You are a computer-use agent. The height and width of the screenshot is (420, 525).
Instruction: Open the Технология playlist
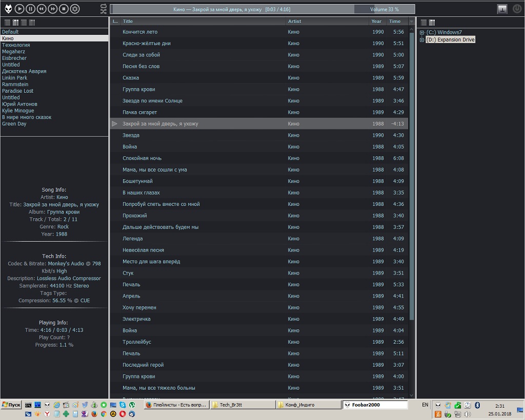point(54,45)
